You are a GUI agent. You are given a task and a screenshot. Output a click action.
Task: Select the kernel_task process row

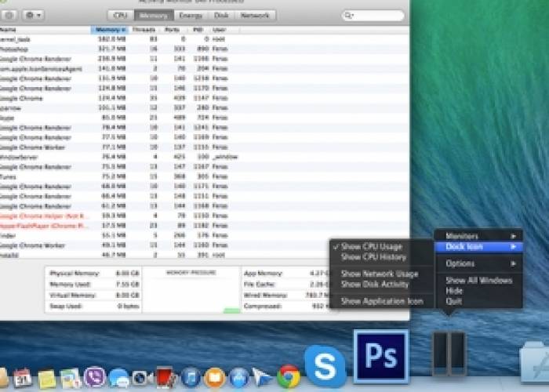pos(205,39)
